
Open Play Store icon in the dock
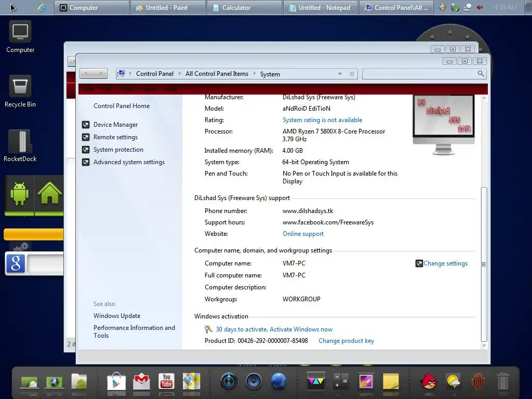click(116, 381)
